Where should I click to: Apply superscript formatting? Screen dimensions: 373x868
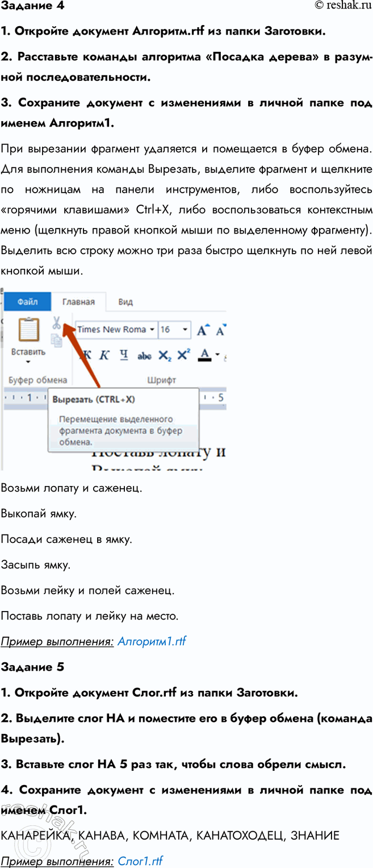(x=183, y=355)
